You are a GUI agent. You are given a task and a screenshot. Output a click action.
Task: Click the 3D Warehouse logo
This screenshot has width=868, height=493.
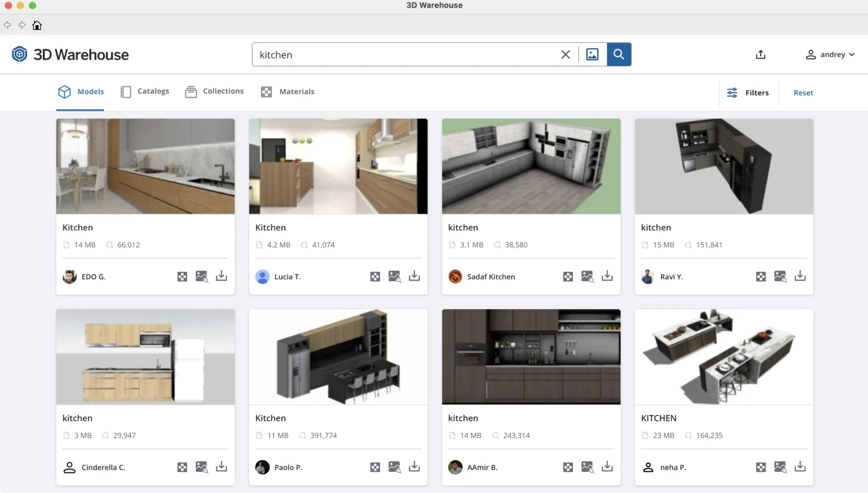70,55
